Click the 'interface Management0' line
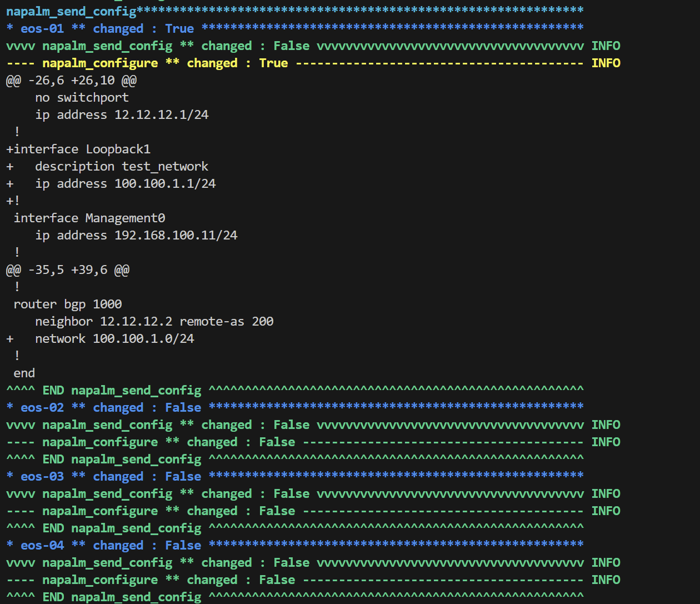This screenshot has width=700, height=604. (89, 218)
